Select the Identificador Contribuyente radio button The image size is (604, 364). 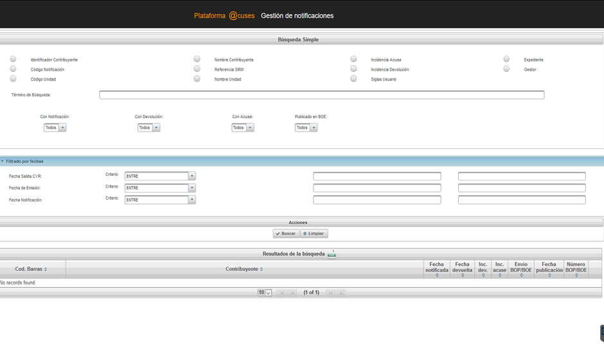click(13, 60)
